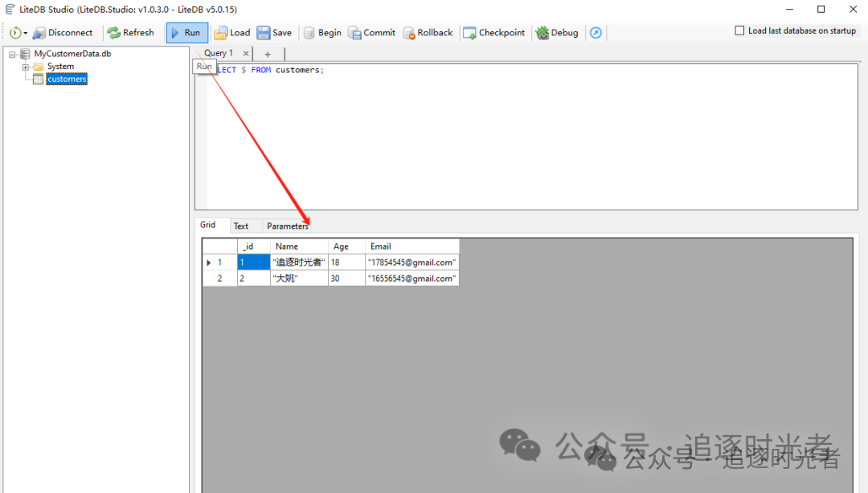Open the Debug tool

point(557,33)
